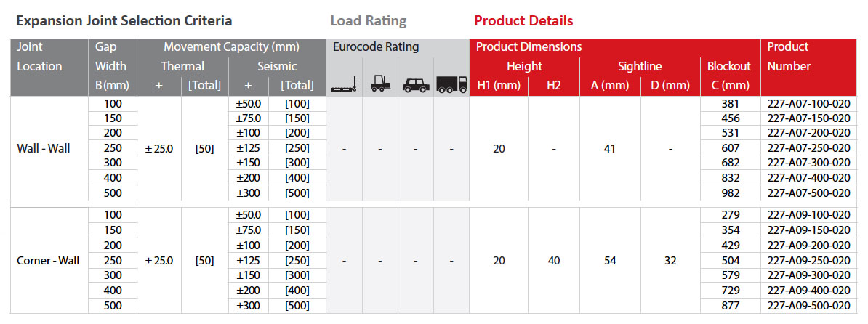The width and height of the screenshot is (868, 324).
Task: Select the Product Details tab heading
Action: (523, 21)
